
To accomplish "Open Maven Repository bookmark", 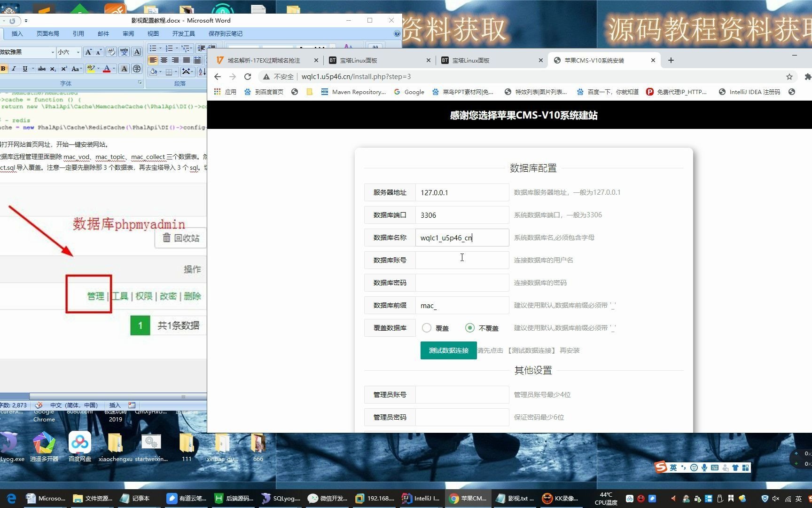I will click(353, 92).
